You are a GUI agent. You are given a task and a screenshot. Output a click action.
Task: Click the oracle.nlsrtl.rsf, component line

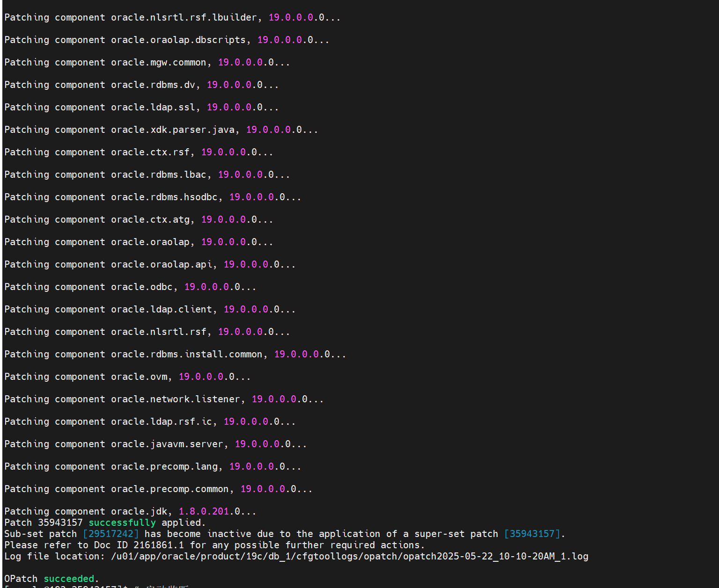coord(147,332)
